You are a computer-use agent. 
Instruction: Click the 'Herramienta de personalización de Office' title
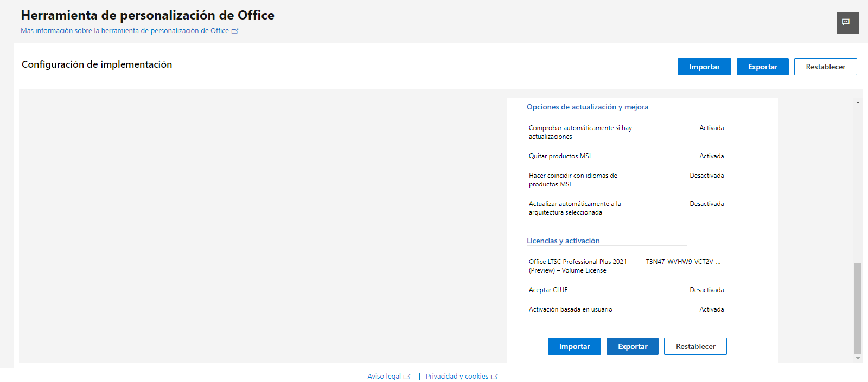pos(148,15)
